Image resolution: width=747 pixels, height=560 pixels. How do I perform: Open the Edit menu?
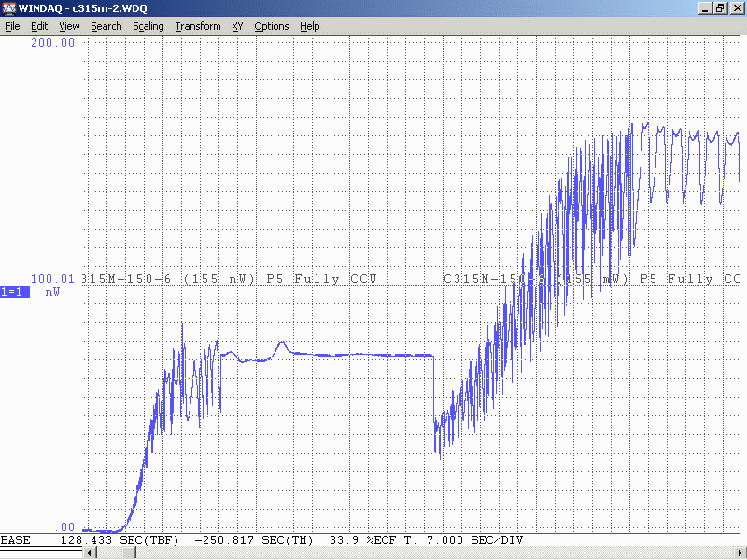click(39, 26)
